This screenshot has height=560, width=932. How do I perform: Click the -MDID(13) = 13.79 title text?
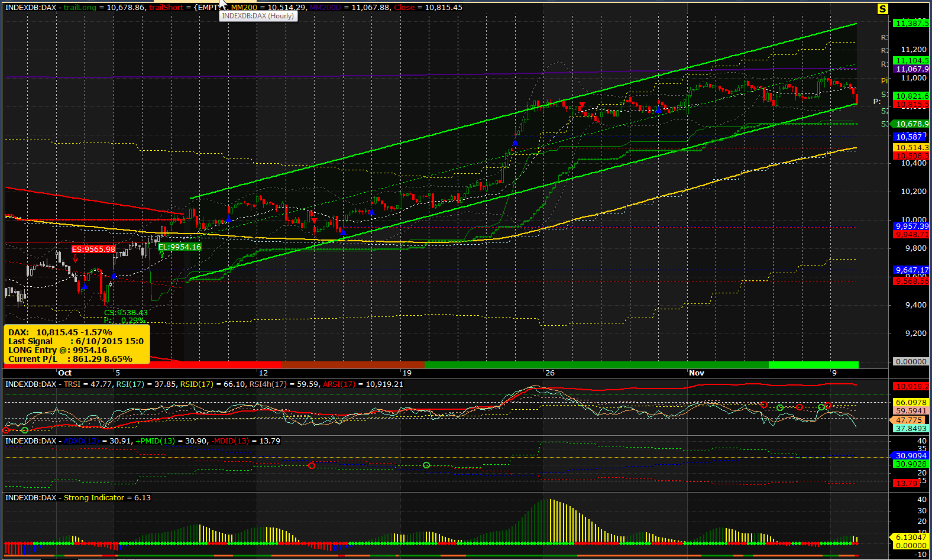246,441
